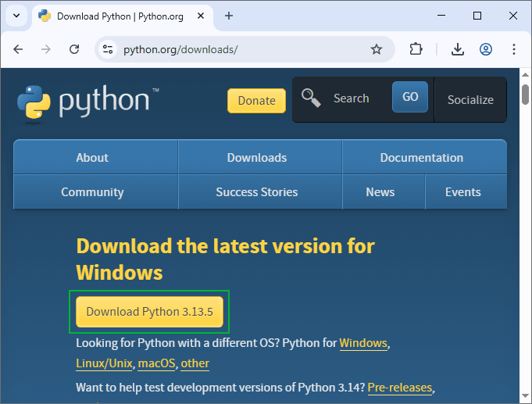
Task: Open the Community navigation menu
Action: coord(95,192)
